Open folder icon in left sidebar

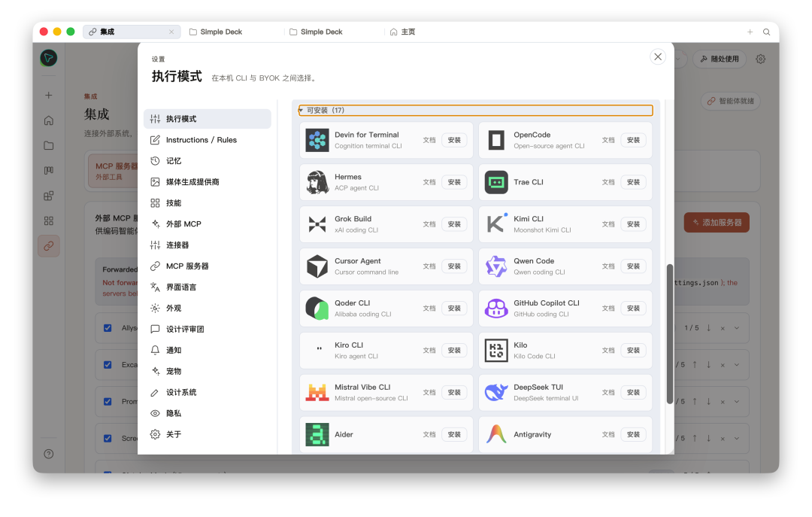[x=49, y=145]
